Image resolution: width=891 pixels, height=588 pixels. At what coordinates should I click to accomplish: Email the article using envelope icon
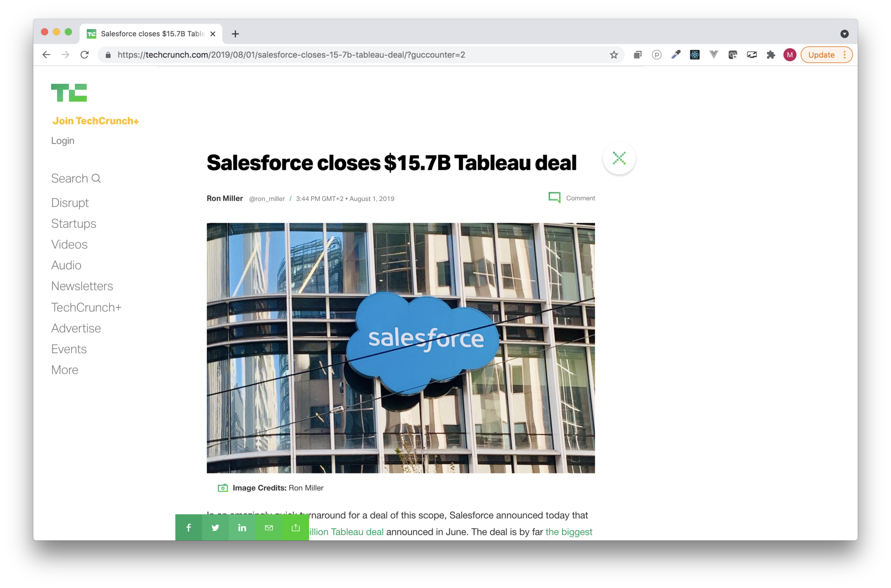coord(269,527)
